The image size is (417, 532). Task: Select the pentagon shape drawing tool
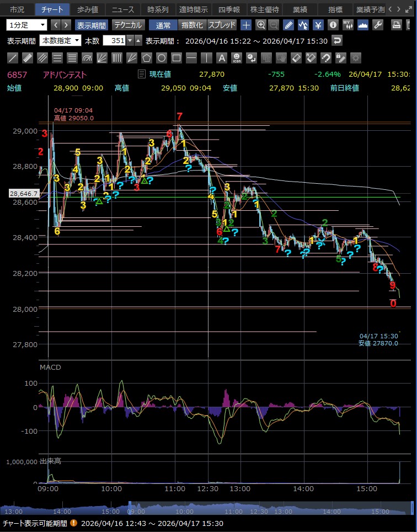pos(147,58)
